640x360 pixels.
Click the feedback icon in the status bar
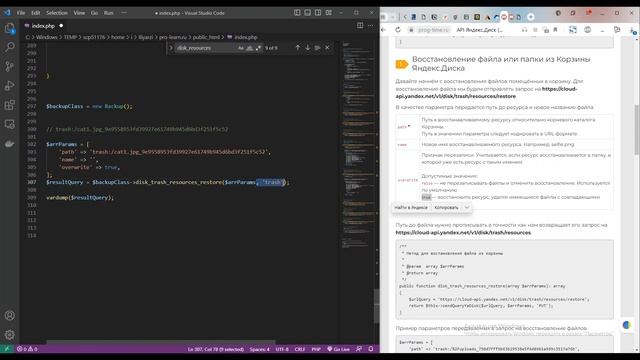tap(359, 349)
